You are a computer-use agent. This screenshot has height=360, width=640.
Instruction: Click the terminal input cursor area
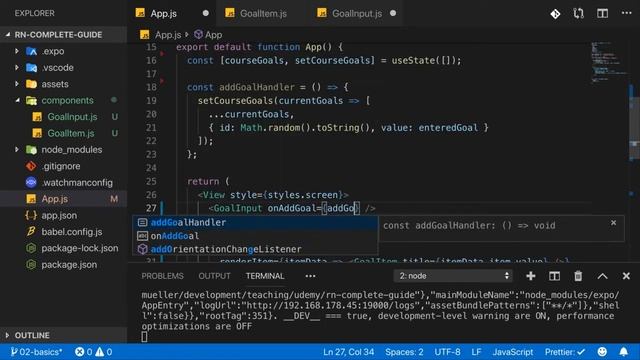click(144, 337)
